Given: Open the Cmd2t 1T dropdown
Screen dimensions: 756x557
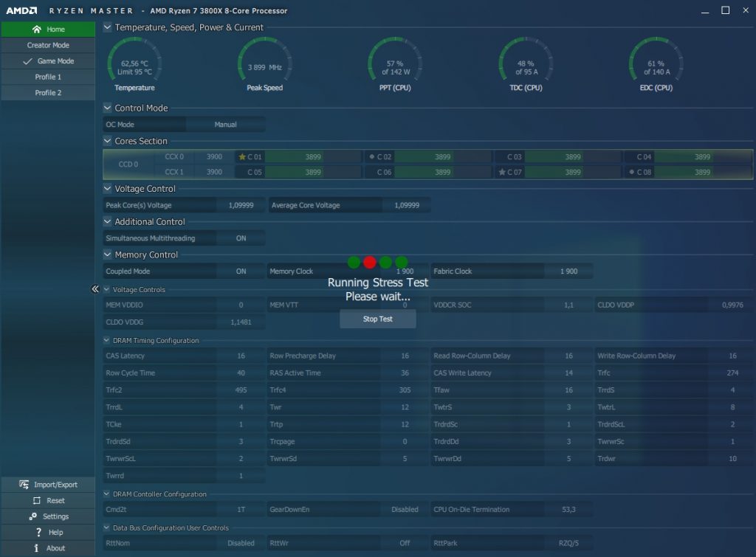Looking at the screenshot, I should point(241,509).
